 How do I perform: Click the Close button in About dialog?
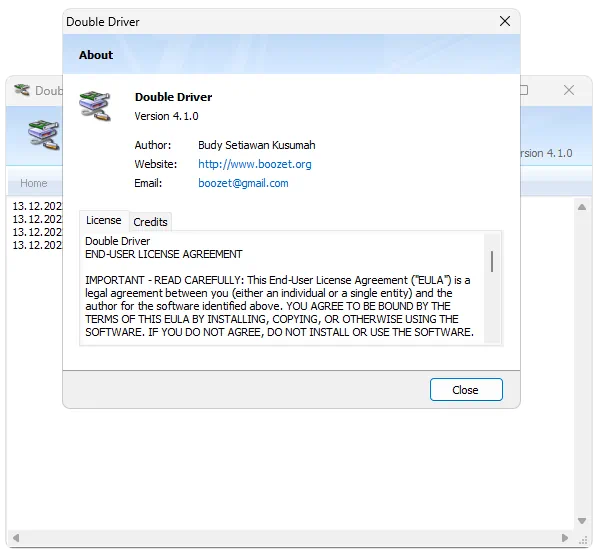[x=466, y=389]
